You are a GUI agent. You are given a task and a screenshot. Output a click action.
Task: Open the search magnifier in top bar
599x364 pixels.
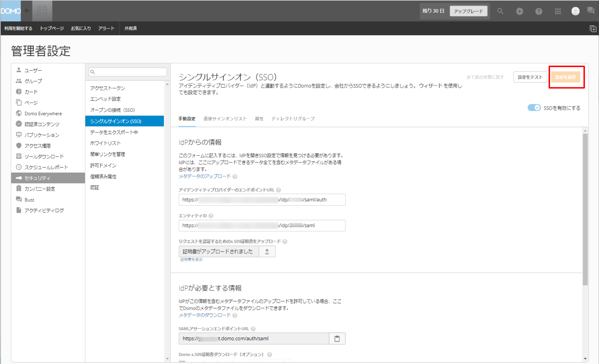point(500,11)
